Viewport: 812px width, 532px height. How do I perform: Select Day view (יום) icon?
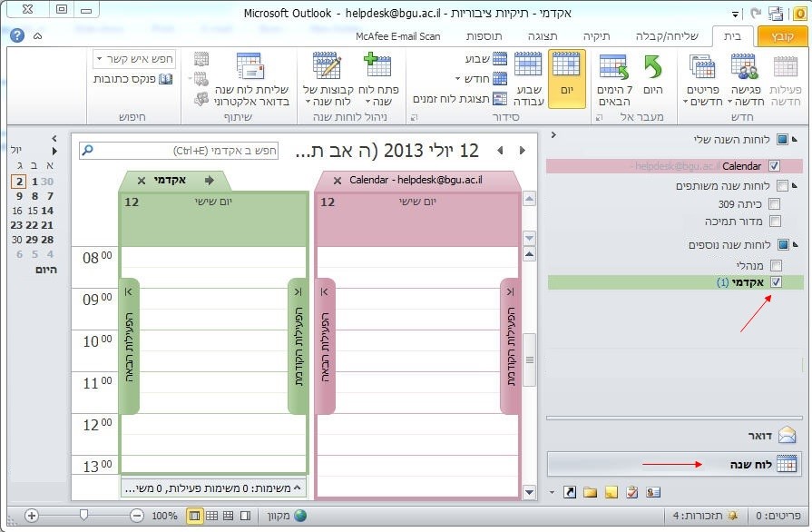coord(566,79)
